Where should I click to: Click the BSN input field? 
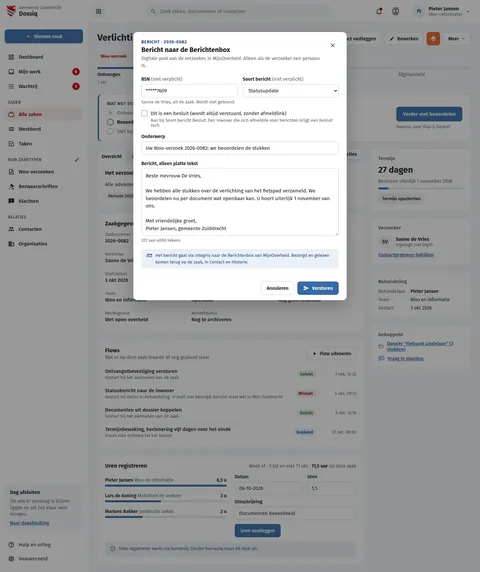pos(189,91)
